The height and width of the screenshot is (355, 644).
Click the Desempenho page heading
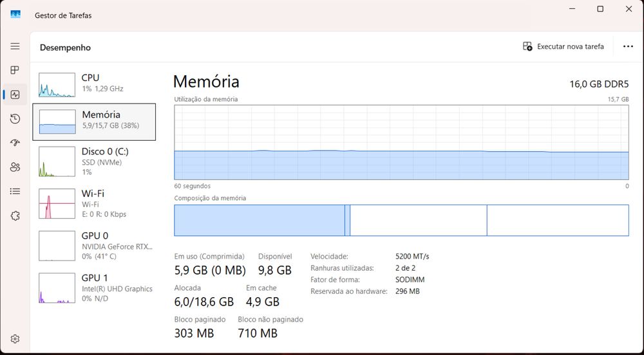[65, 48]
